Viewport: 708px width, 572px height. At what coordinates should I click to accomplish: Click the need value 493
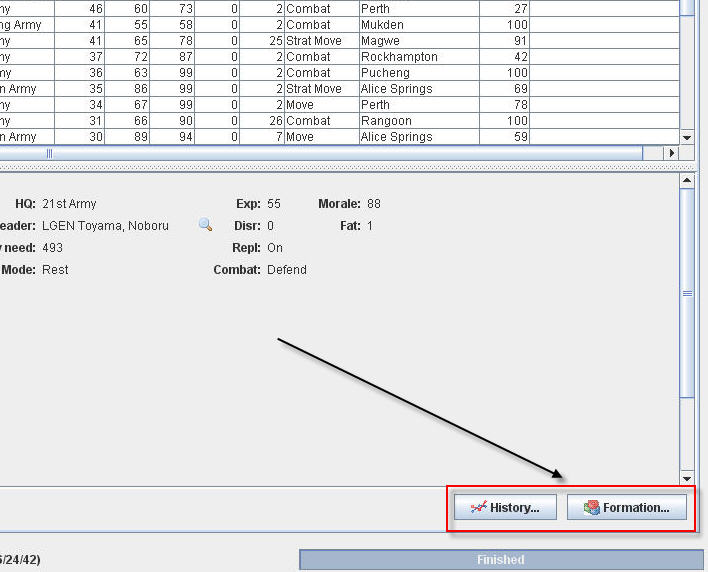click(52, 247)
